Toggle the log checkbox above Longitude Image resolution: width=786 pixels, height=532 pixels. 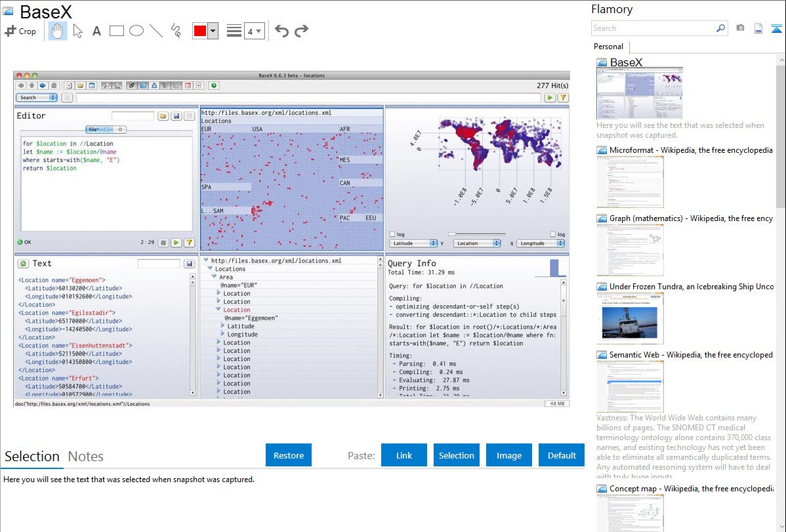pos(553,234)
